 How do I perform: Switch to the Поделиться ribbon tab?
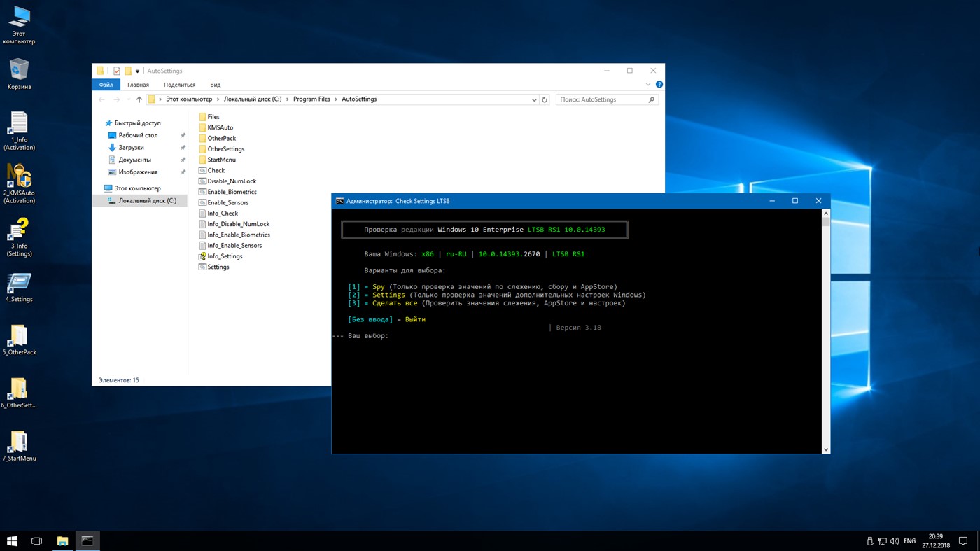tap(179, 85)
